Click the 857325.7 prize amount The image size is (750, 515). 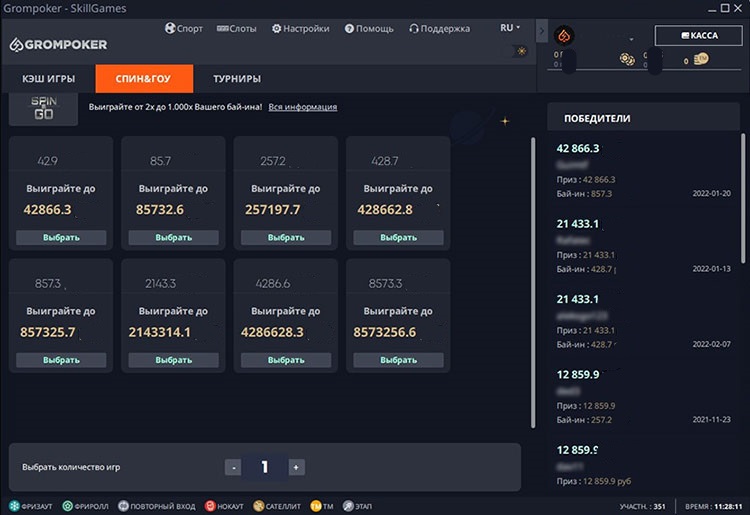pos(47,332)
